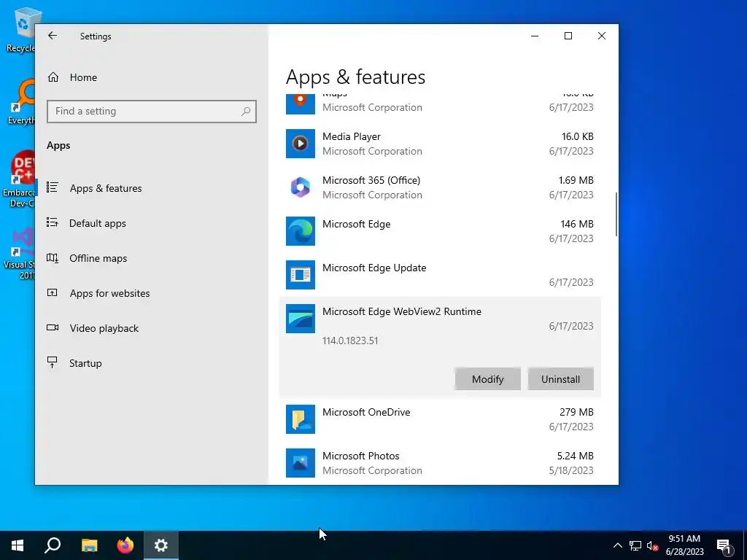The image size is (747, 560).
Task: Select the Recycle Bin desktop icon
Action: coord(21,29)
